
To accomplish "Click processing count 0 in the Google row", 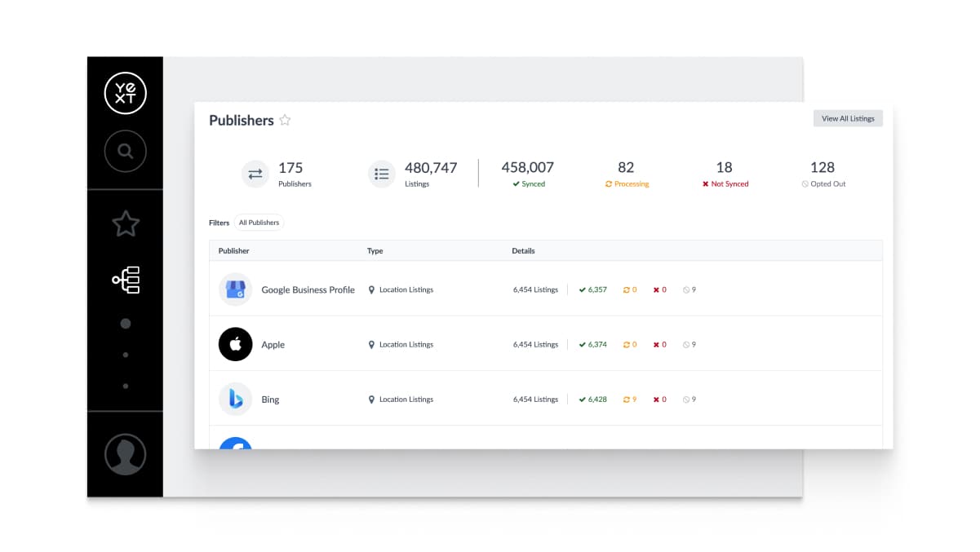I will (630, 289).
